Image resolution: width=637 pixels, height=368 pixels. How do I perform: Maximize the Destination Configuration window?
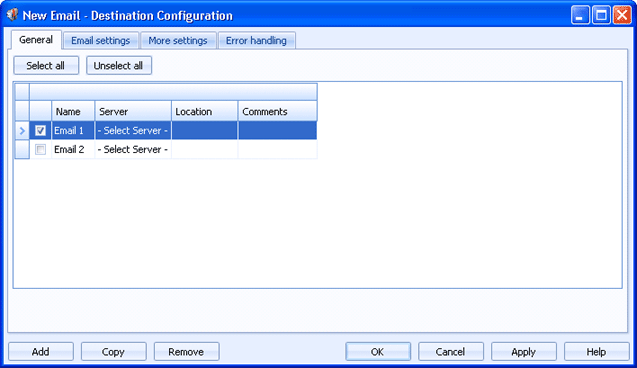pyautogui.click(x=601, y=15)
